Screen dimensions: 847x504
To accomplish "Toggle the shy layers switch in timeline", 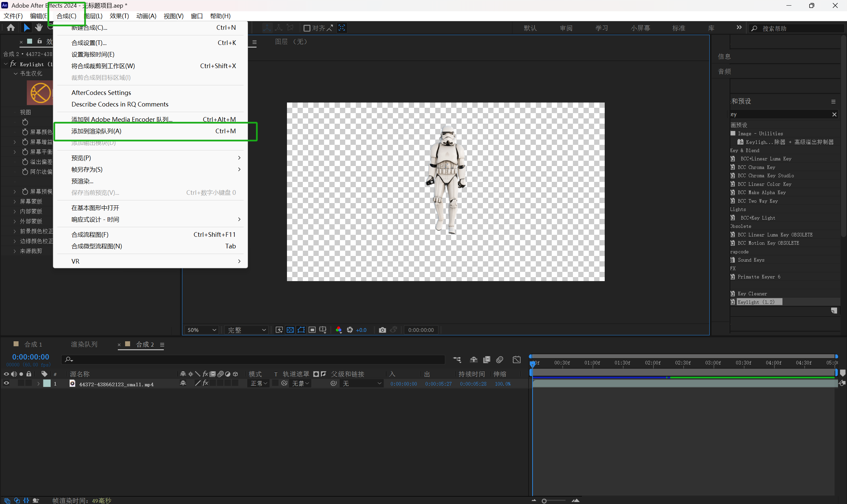I will [473, 360].
